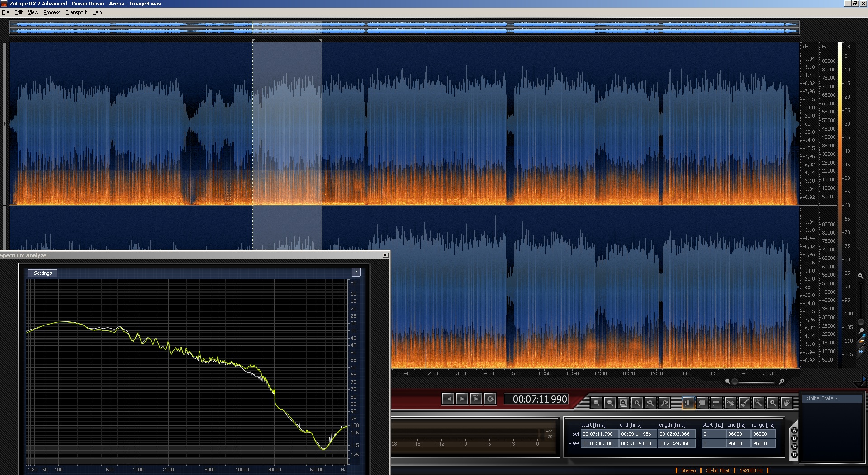Click the Spectrum Analyzer help button

356,272
